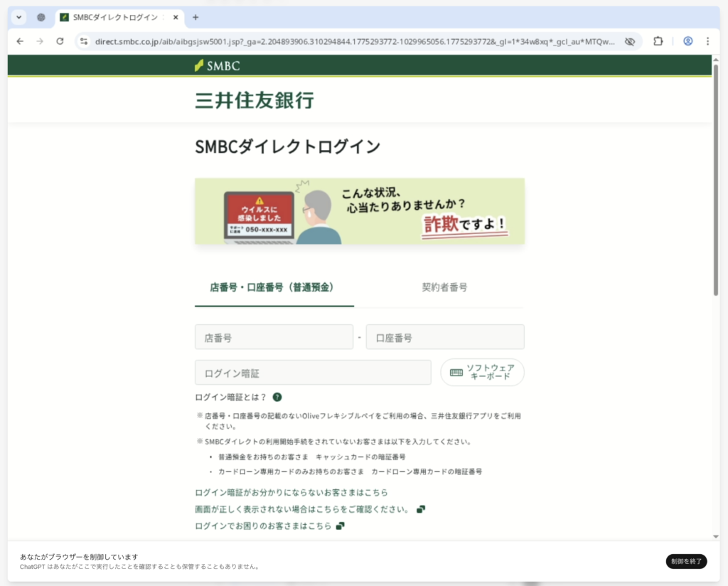This screenshot has width=728, height=586.
Task: Click the browser back arrow
Action: (x=20, y=41)
